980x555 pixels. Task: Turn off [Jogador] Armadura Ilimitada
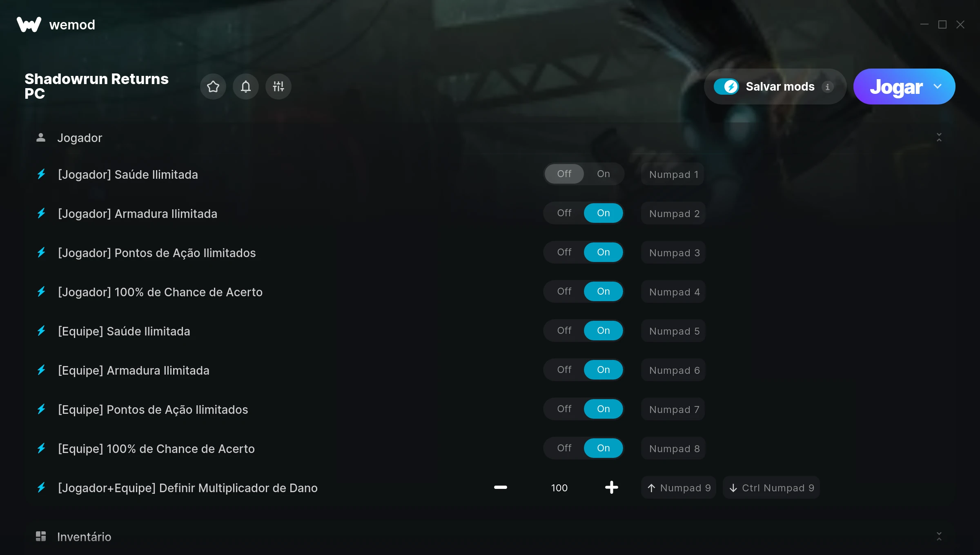564,213
